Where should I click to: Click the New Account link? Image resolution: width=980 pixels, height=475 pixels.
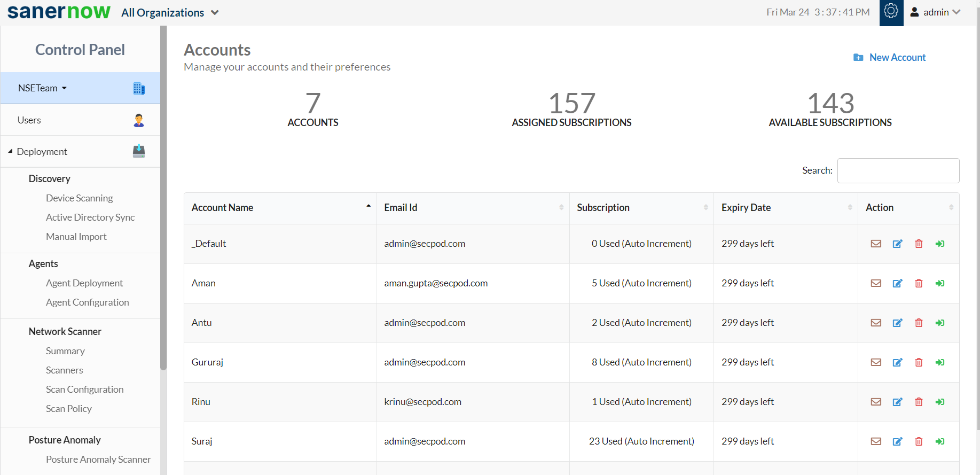(x=897, y=57)
